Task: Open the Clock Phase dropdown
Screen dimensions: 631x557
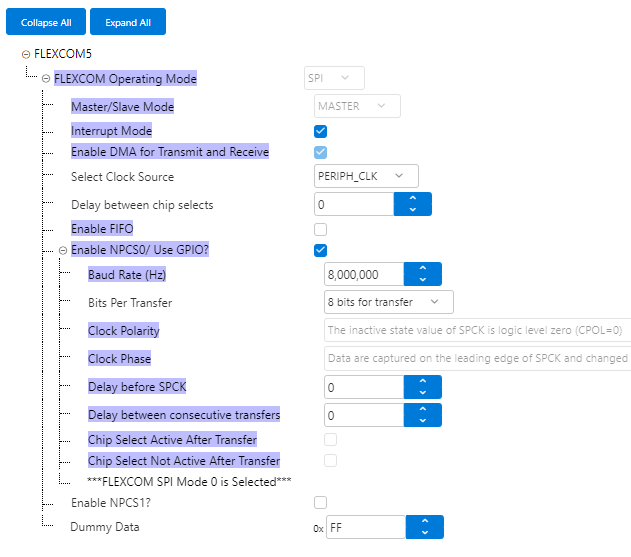Action: tap(478, 358)
